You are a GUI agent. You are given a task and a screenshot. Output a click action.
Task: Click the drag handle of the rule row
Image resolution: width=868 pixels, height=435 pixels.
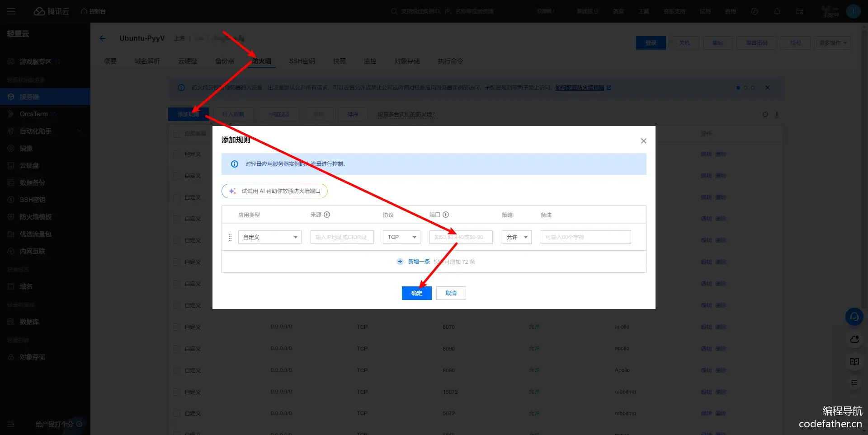coord(230,237)
